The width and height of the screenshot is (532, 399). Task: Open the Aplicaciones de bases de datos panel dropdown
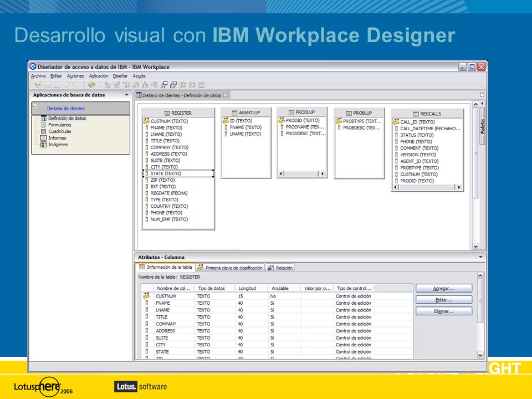coord(126,95)
